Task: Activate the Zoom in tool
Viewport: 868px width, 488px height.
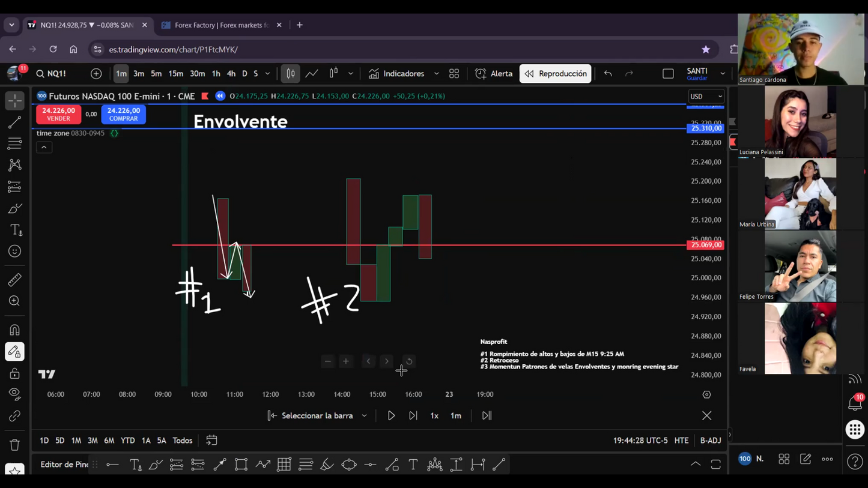Action: tap(14, 301)
